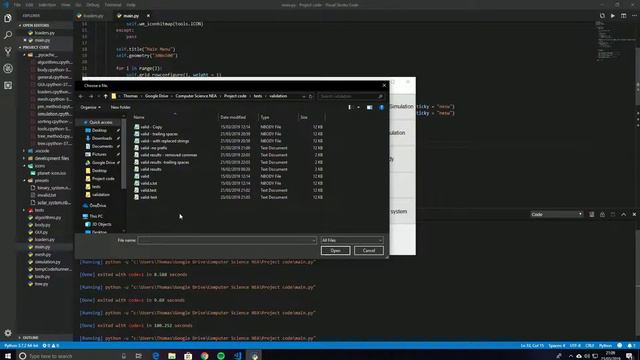Screen dimensions: 640x360
Task: Close the main.py editor tab
Action: 148,16
